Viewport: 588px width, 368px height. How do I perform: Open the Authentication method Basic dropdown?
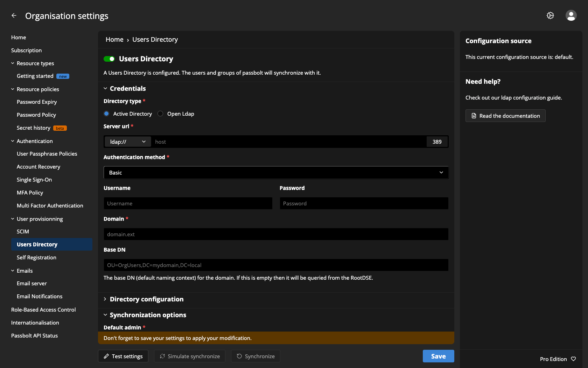tap(276, 172)
